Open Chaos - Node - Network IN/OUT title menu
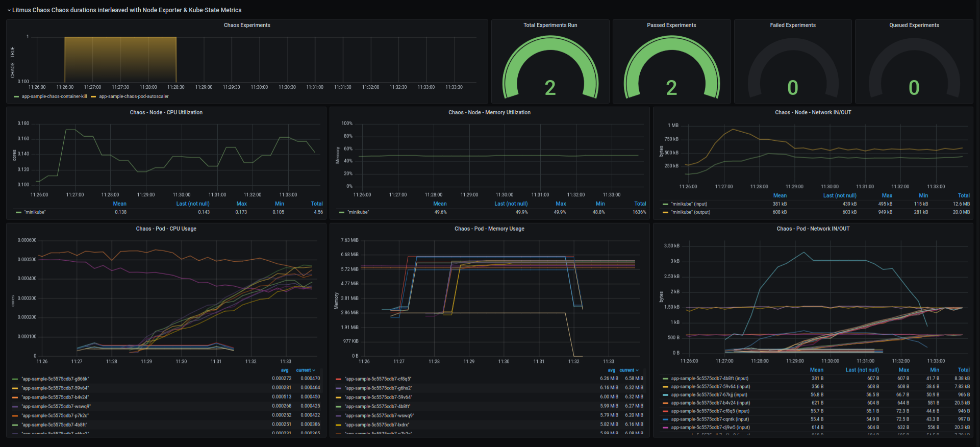This screenshot has height=447, width=980. click(813, 112)
